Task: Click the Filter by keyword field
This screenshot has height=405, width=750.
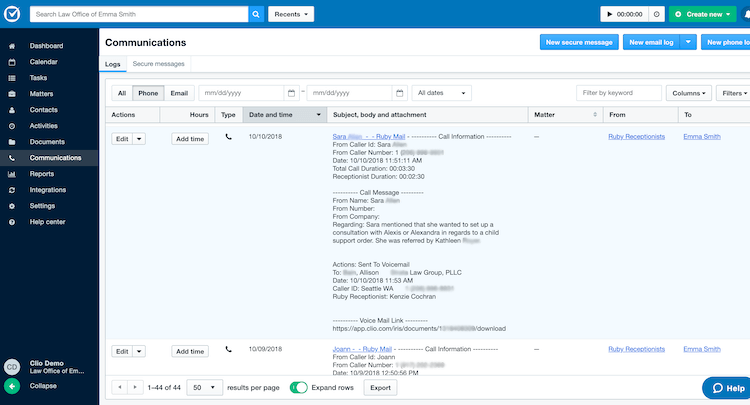Action: (x=619, y=93)
